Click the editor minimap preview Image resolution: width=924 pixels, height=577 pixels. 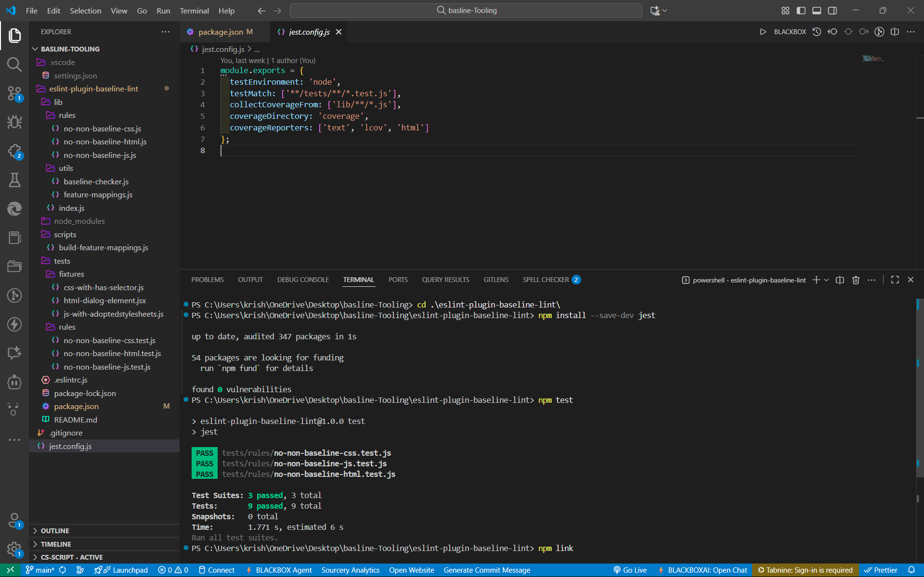[x=872, y=59]
